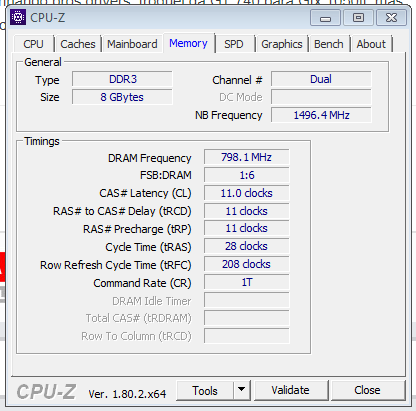Open the Tools dropdown arrow
This screenshot has height=411, width=416.
pyautogui.click(x=242, y=390)
